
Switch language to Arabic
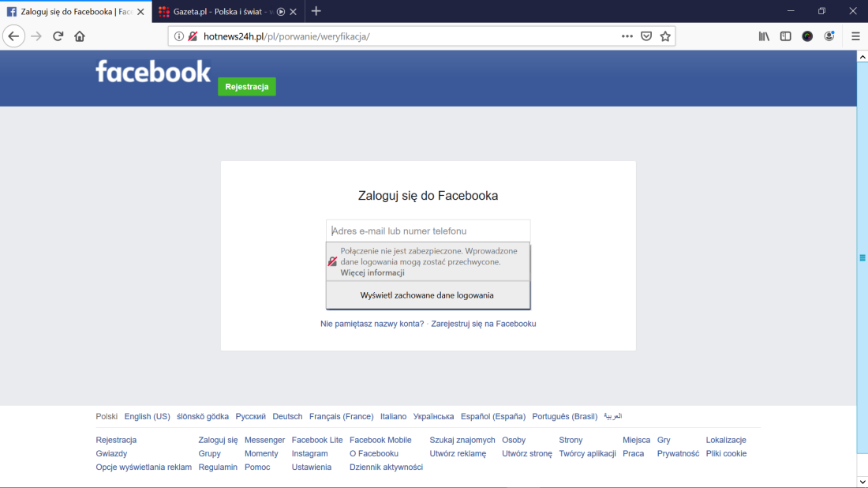tap(613, 416)
